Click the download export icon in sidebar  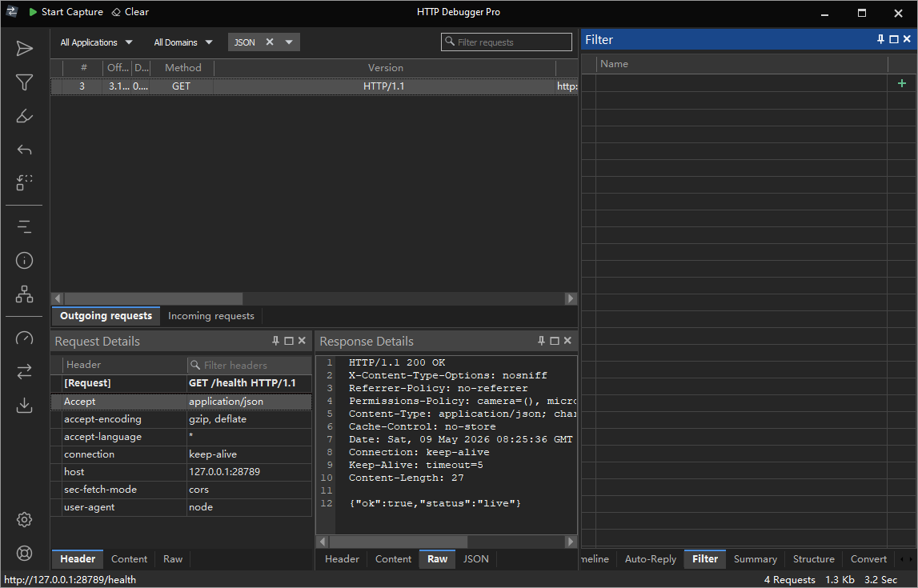tap(24, 405)
